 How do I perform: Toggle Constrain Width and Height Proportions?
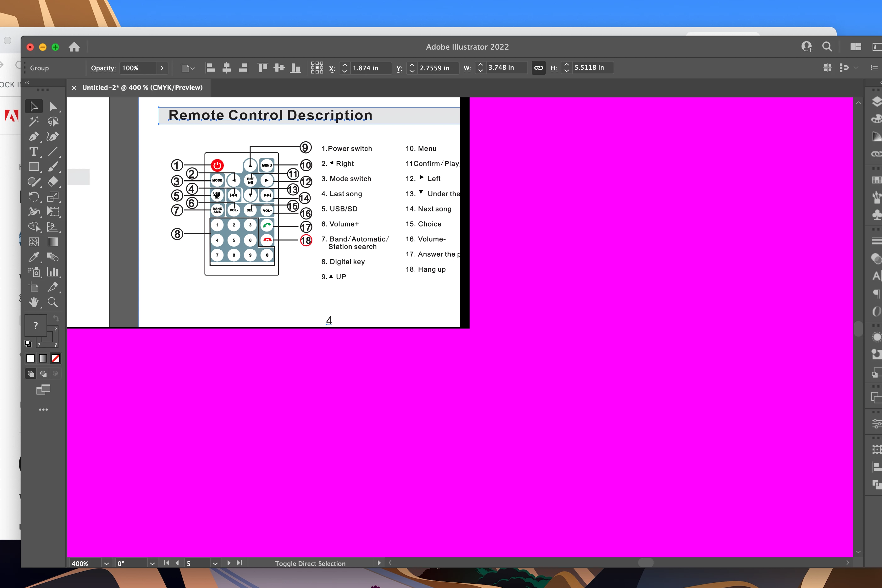pos(538,68)
